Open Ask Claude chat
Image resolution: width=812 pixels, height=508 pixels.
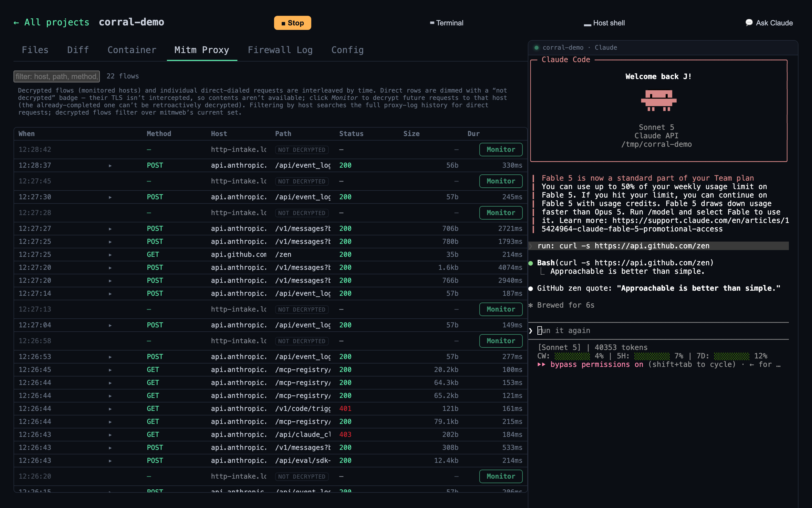[769, 23]
